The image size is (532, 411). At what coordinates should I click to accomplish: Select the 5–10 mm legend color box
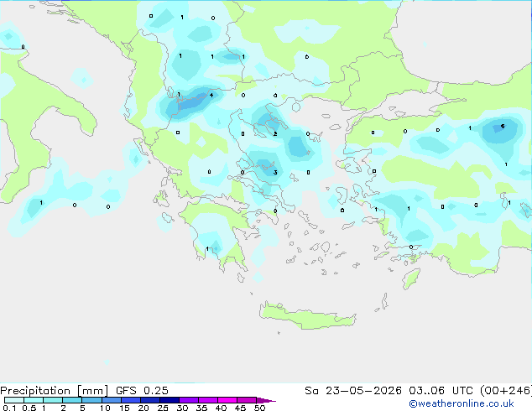(91, 400)
